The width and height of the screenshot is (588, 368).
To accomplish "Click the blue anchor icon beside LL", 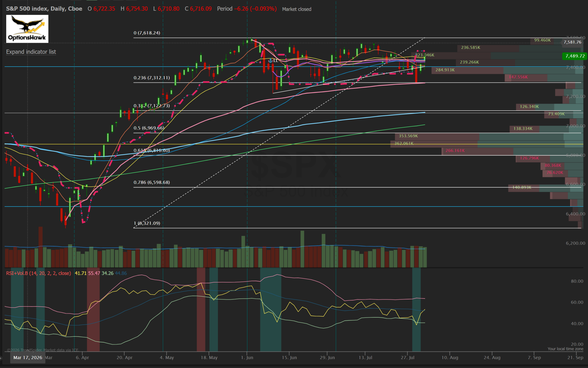I will coord(270,61).
